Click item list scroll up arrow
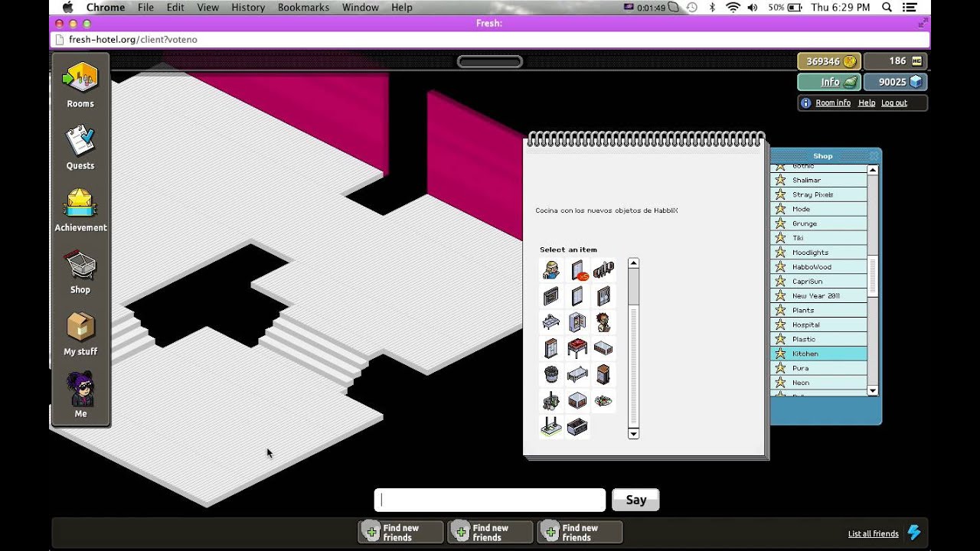This screenshot has width=980, height=551. click(633, 263)
